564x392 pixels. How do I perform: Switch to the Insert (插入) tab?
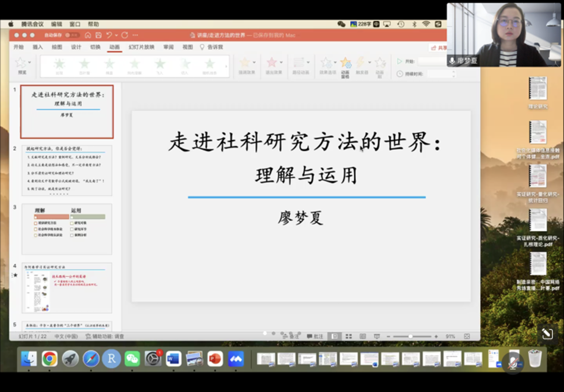(x=38, y=47)
